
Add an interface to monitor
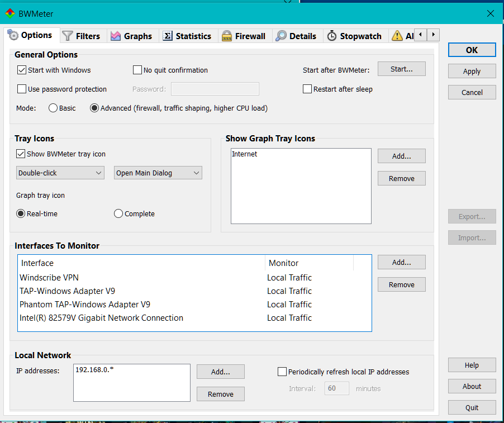(x=401, y=262)
